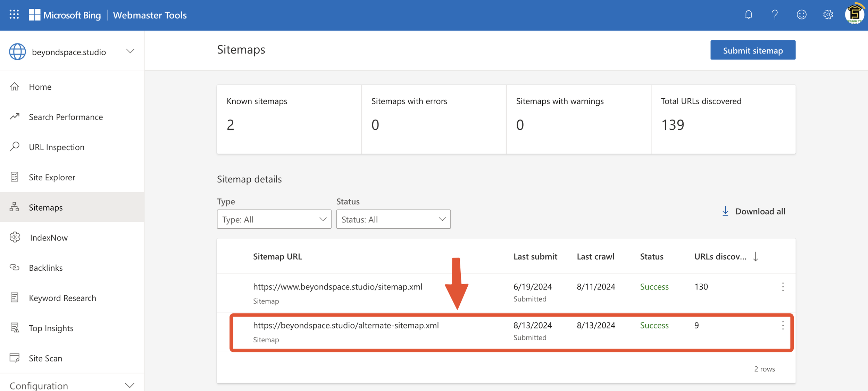Click the Download all arrow icon
Viewport: 868px width, 391px height.
click(725, 211)
